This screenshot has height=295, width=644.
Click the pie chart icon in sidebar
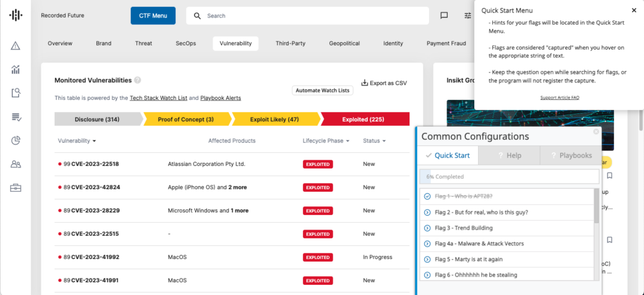(x=16, y=140)
